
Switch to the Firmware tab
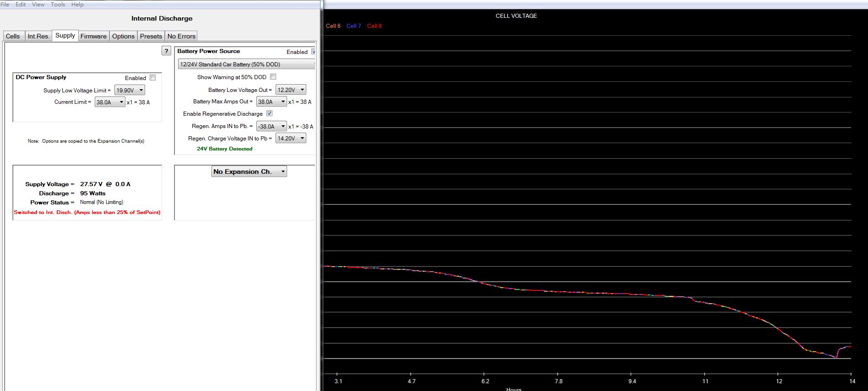(x=93, y=36)
